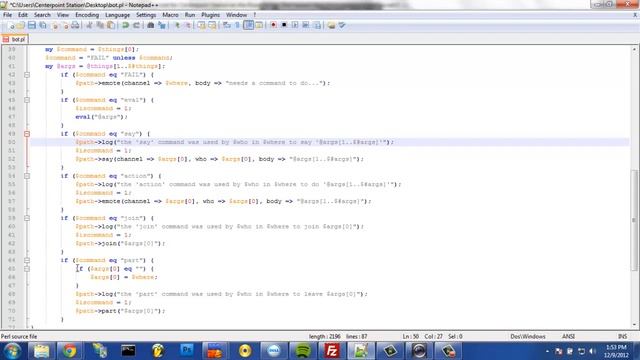Collapse the nested if at line 65
The width and height of the screenshot is (640, 360).
(27, 269)
